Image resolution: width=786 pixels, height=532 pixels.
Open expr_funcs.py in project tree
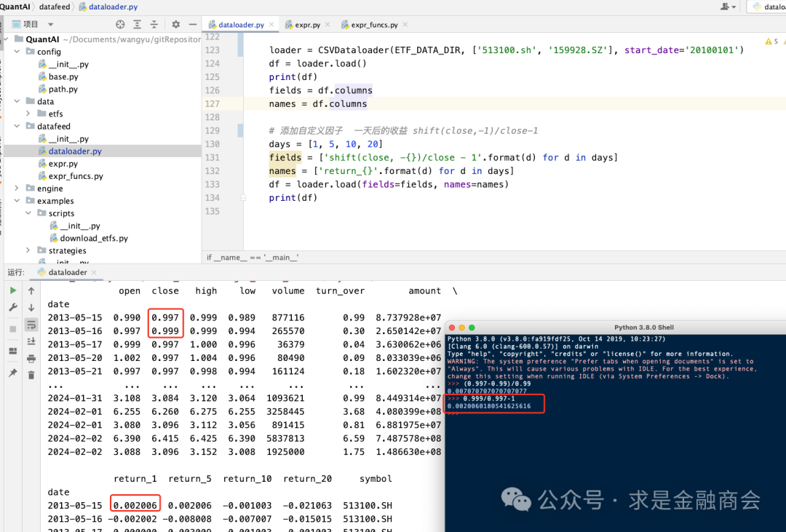76,176
